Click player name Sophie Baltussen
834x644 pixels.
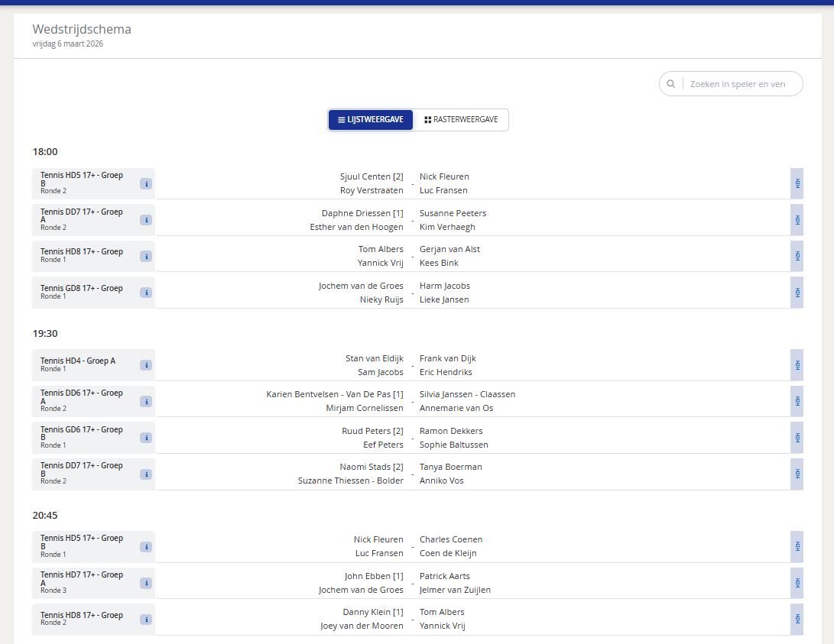[x=453, y=445]
